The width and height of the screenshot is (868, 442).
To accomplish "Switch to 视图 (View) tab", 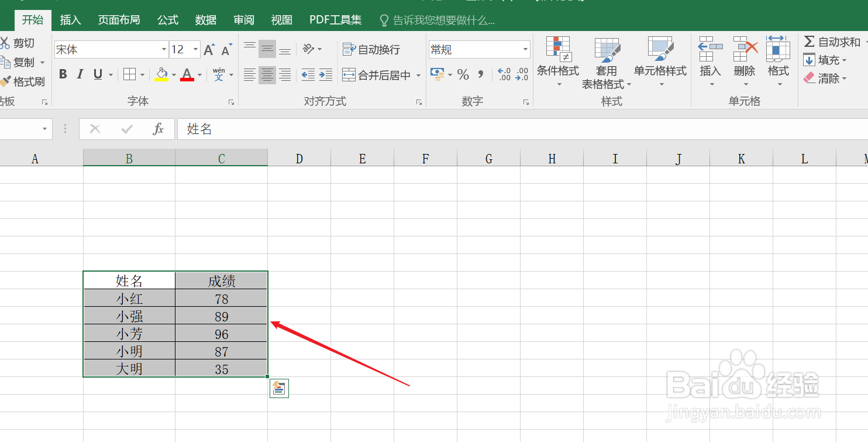I will coord(282,20).
